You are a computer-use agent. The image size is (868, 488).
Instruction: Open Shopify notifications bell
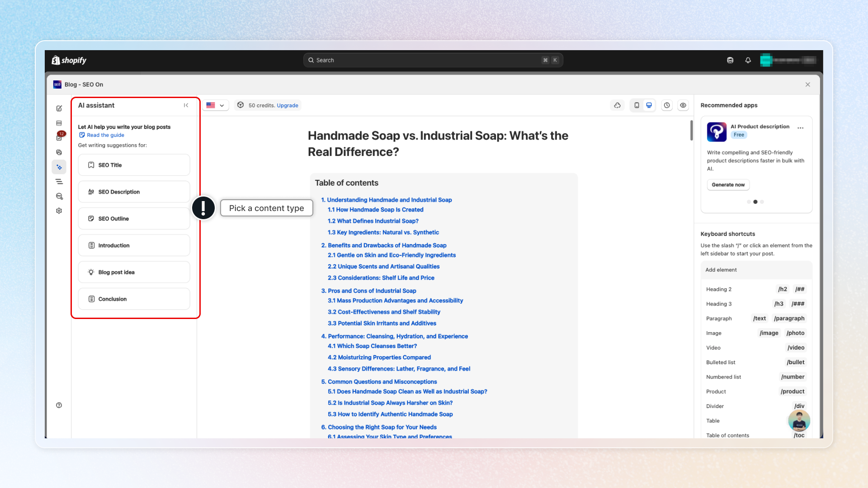(748, 60)
